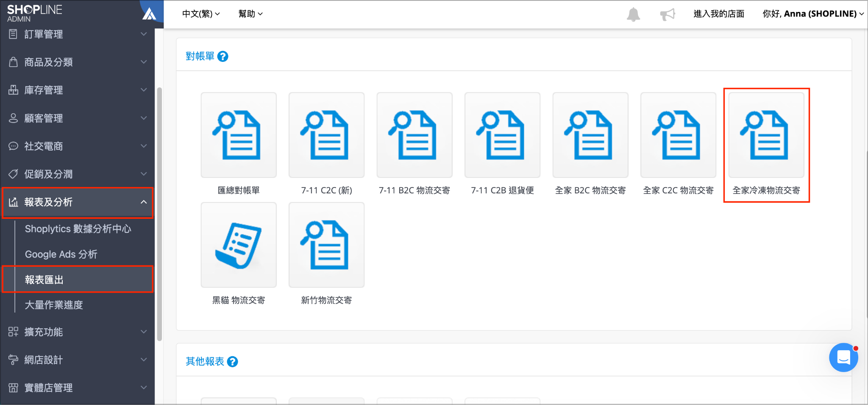Open the 匯總對帳單 report icon
The height and width of the screenshot is (405, 868).
coord(239,135)
